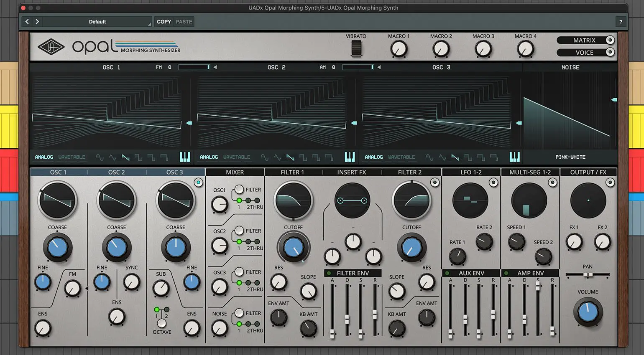
Task: Open the VOICE panel
Action: (x=585, y=52)
